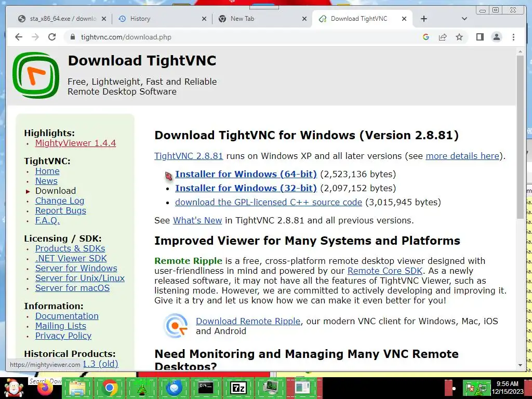Click the browser forward arrow
The width and height of the screenshot is (532, 399).
[35, 37]
